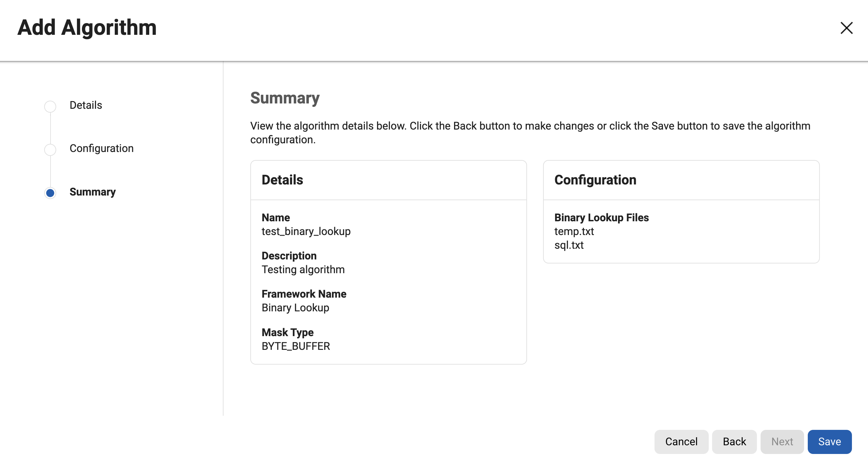Go to the Configuration step label

pos(101,148)
